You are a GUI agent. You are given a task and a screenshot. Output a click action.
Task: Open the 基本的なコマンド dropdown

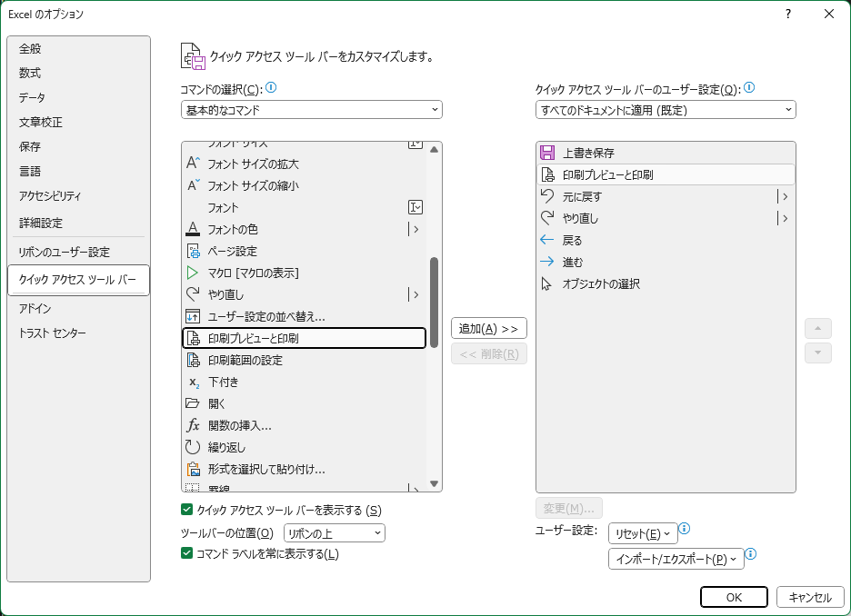[x=312, y=110]
